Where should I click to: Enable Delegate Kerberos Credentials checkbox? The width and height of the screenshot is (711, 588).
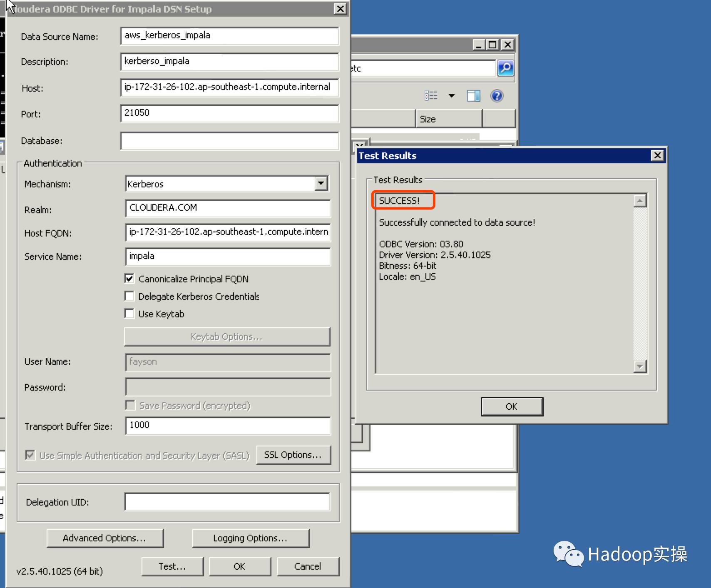(129, 296)
